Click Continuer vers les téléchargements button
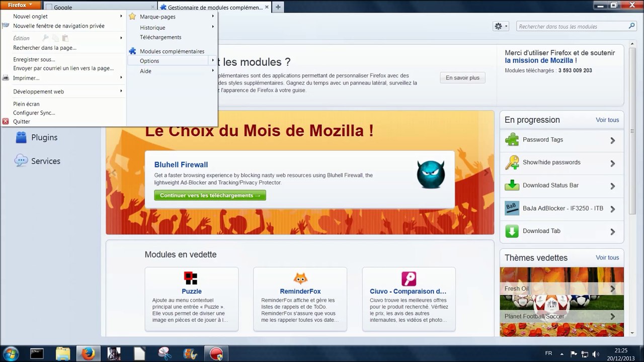The height and width of the screenshot is (362, 644). 210,195
